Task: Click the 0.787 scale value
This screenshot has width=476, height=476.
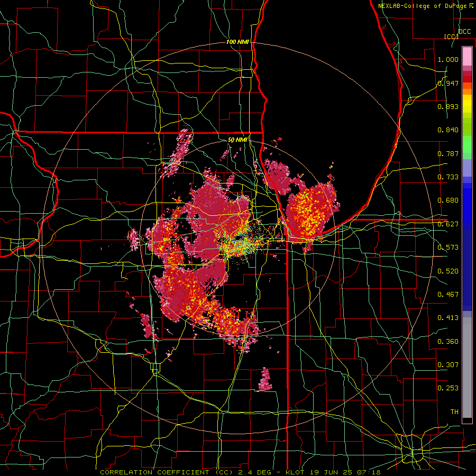Action: [448, 153]
